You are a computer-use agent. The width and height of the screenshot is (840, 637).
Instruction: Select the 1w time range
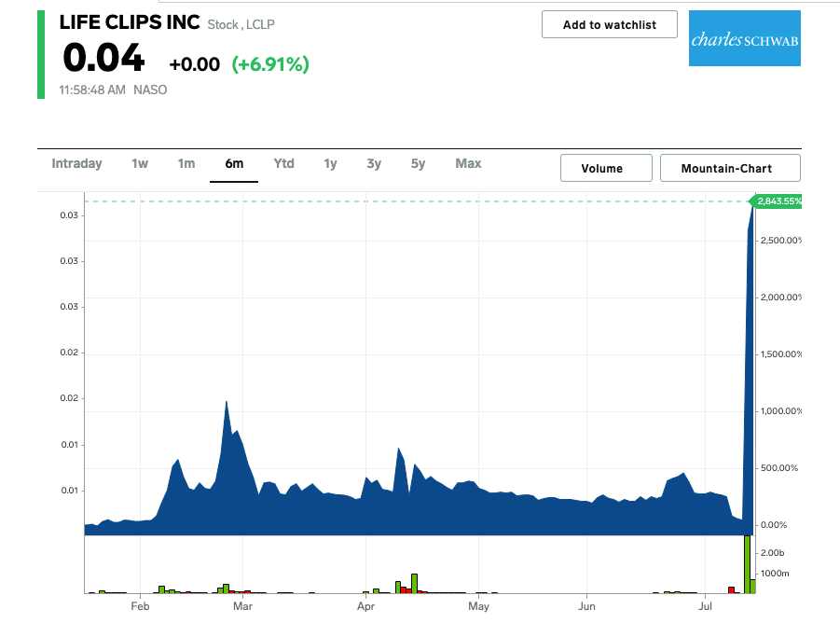[140, 163]
